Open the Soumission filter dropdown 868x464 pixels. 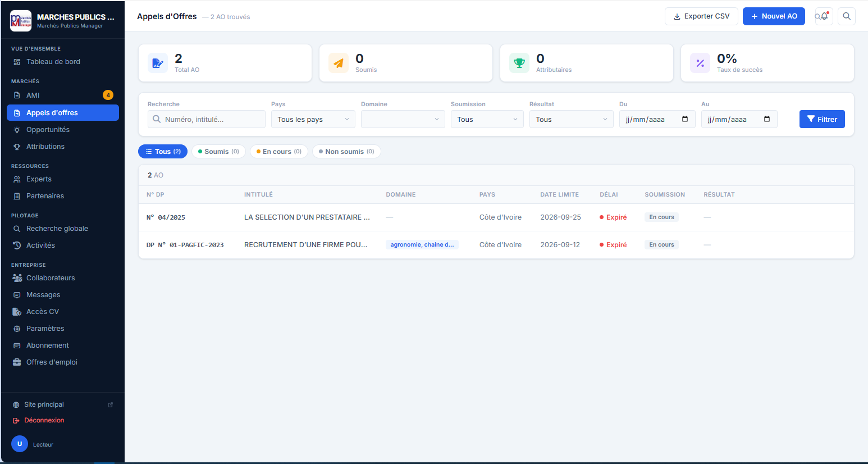[487, 119]
